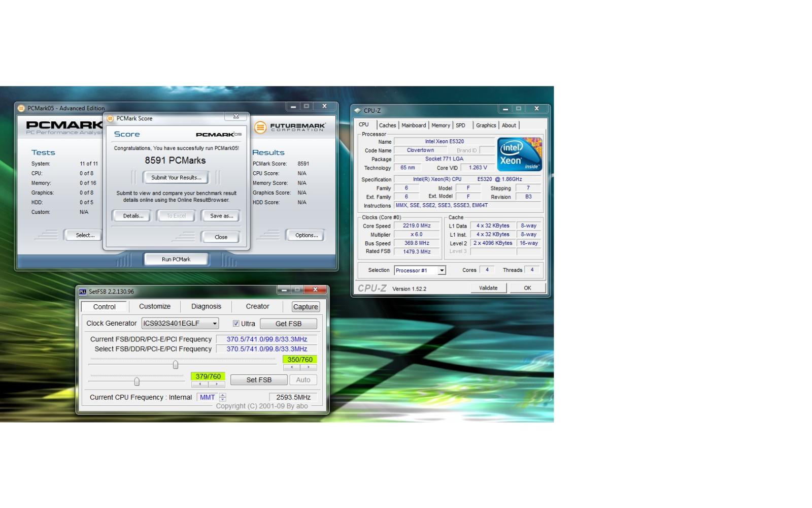Click the Capture button in SetFSB
Screen dimensions: 812x508
306,307
